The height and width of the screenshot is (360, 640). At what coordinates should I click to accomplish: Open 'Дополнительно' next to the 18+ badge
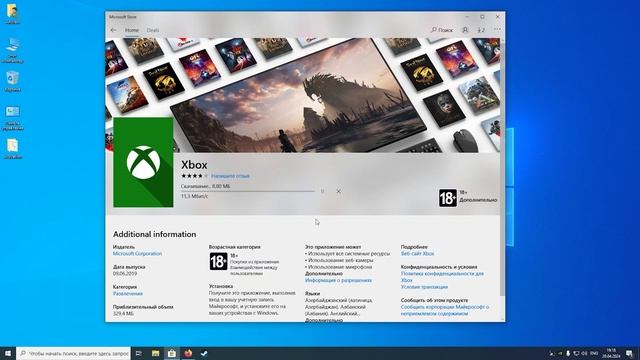click(x=478, y=200)
